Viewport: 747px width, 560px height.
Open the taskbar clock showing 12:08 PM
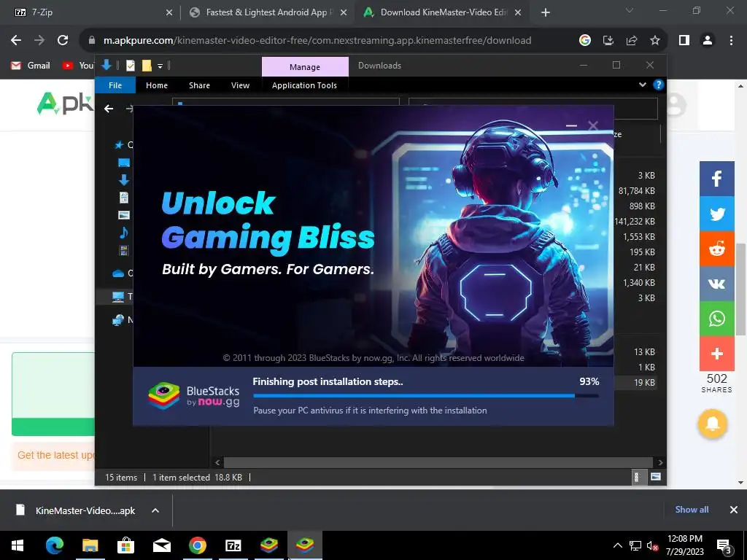[685, 545]
